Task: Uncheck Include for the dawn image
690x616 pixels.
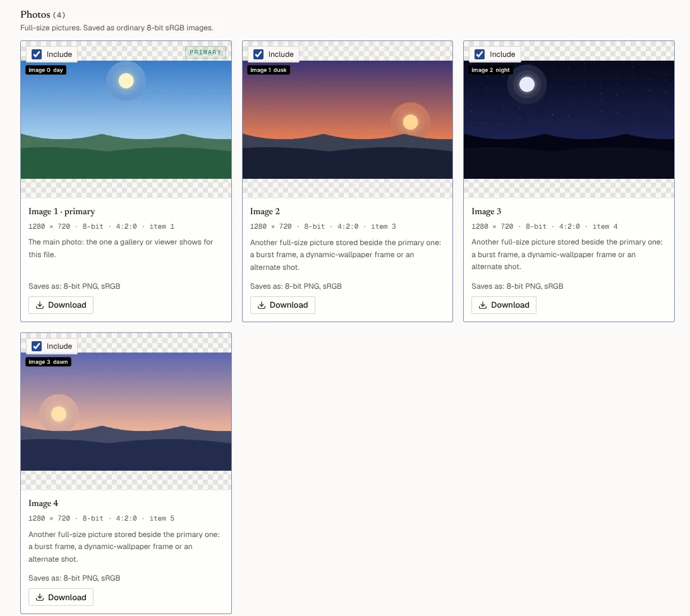Action: tap(37, 346)
